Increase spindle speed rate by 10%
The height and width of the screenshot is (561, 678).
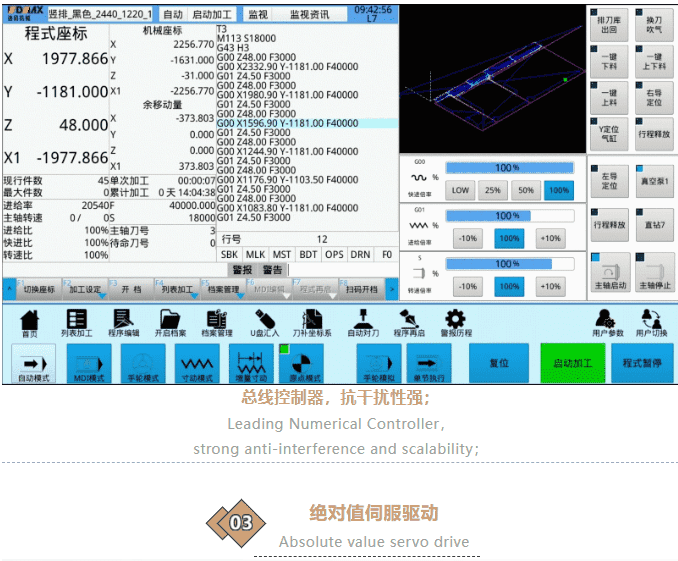[550, 286]
